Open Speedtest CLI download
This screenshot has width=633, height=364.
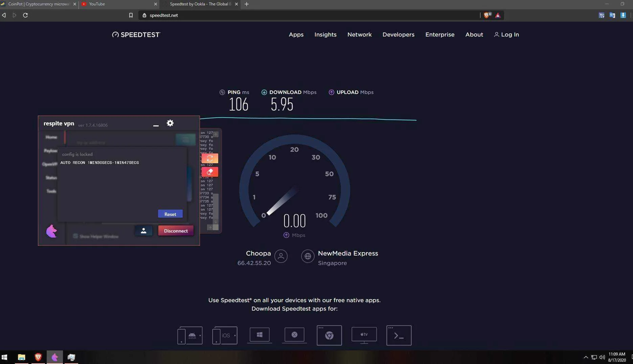click(399, 335)
